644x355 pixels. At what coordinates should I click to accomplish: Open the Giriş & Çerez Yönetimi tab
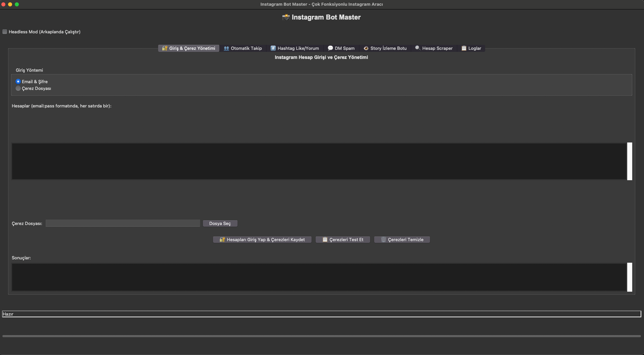189,48
